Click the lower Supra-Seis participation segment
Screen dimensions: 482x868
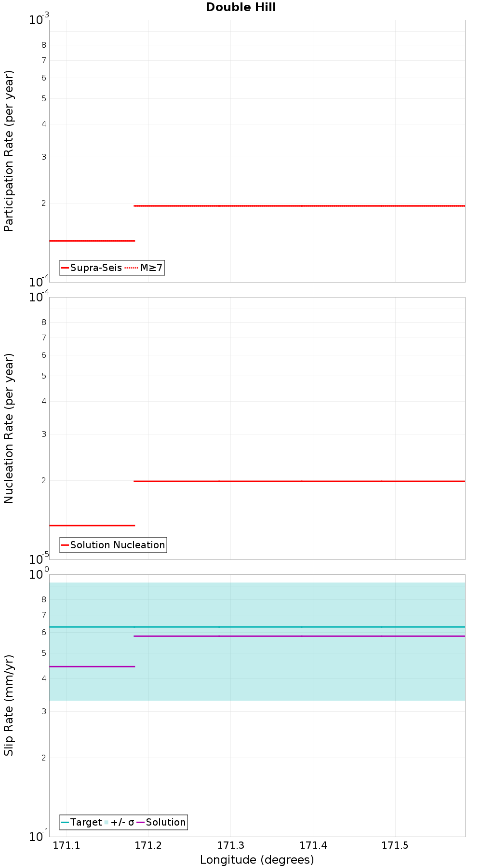point(92,241)
